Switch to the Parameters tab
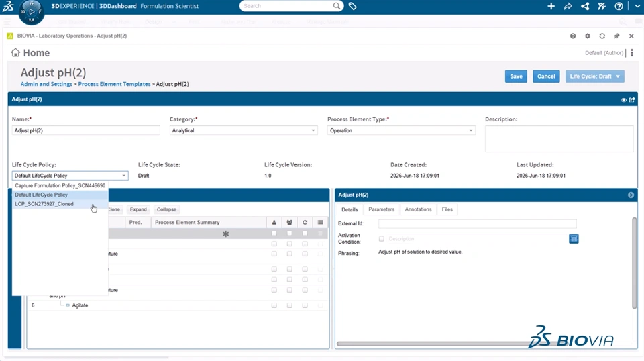644x361 pixels. pyautogui.click(x=381, y=209)
